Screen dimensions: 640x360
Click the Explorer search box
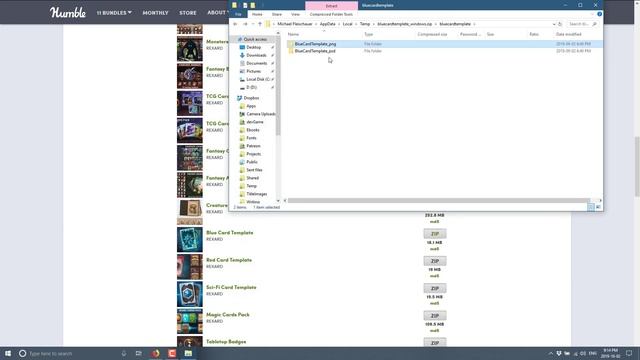pos(583,24)
